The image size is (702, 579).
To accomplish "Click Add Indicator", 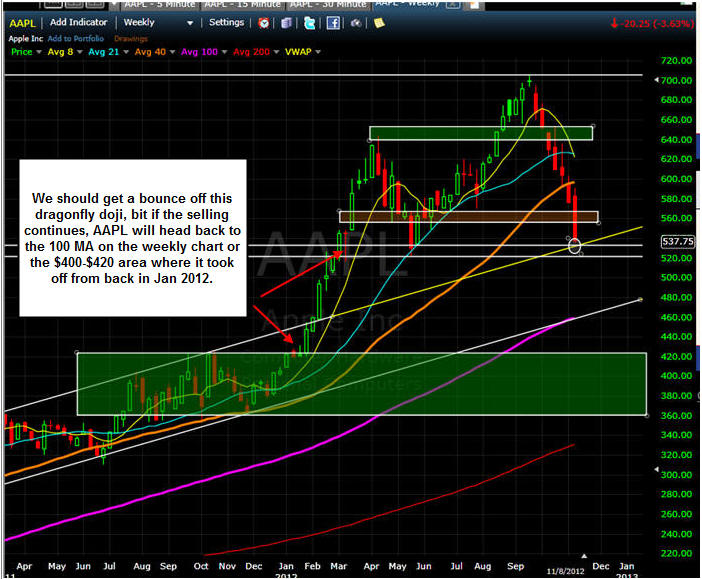I will [78, 22].
